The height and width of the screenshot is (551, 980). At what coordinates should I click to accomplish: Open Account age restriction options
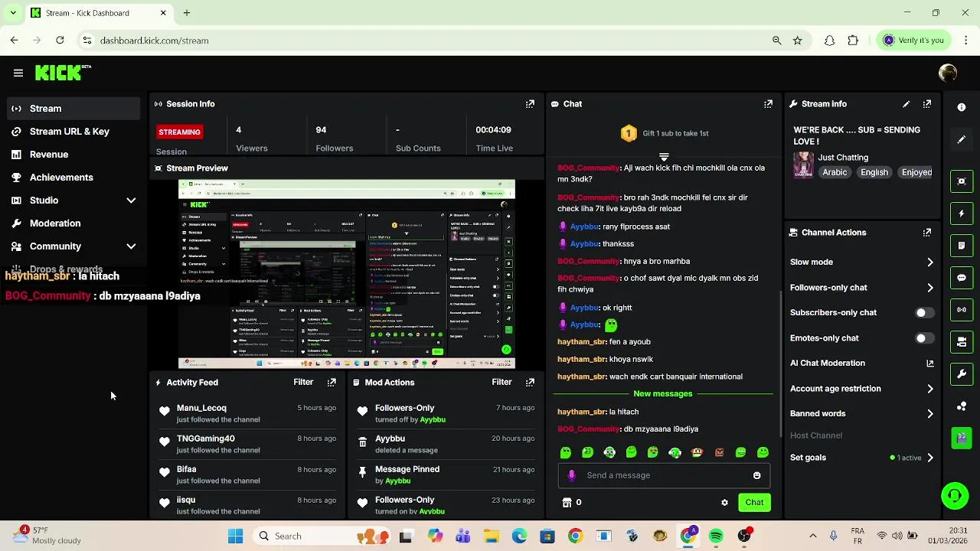[862, 389]
